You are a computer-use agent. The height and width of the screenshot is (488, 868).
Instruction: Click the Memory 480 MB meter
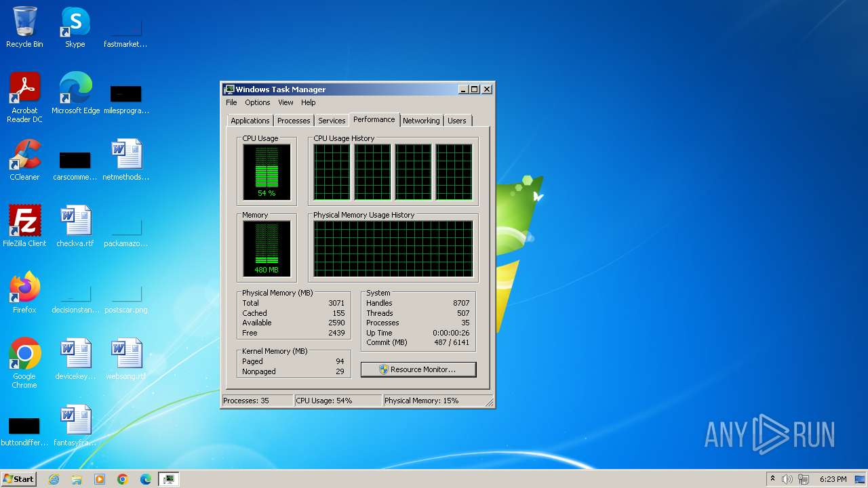[x=267, y=249]
